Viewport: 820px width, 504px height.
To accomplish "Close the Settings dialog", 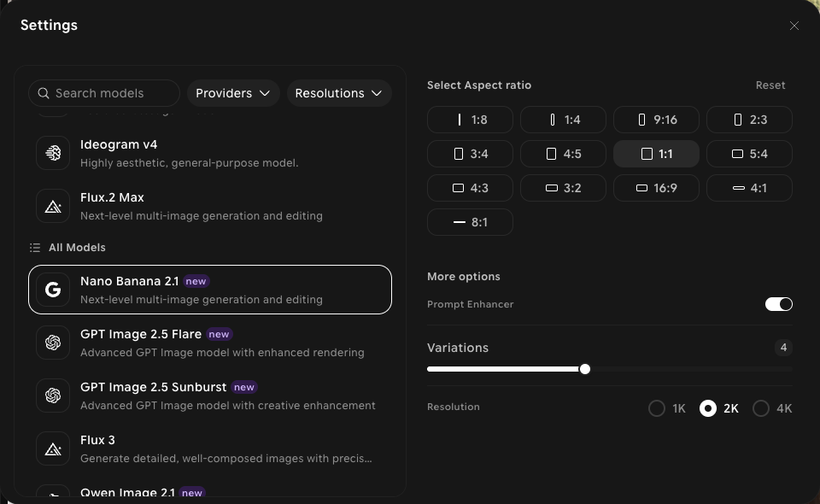I will pos(794,26).
